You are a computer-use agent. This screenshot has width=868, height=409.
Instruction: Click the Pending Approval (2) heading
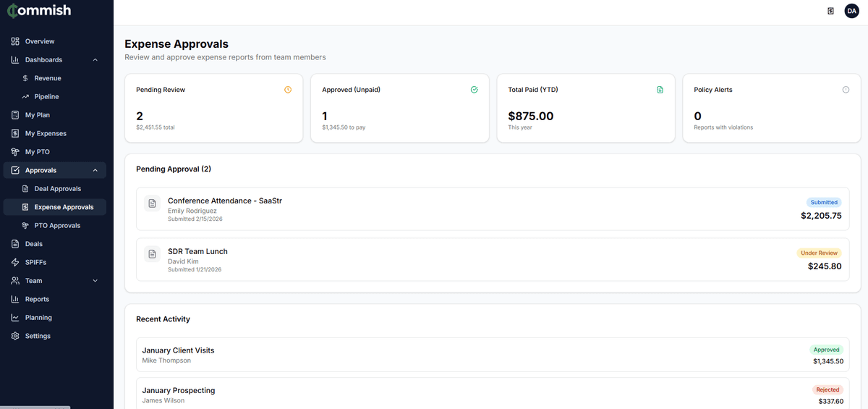click(x=174, y=169)
